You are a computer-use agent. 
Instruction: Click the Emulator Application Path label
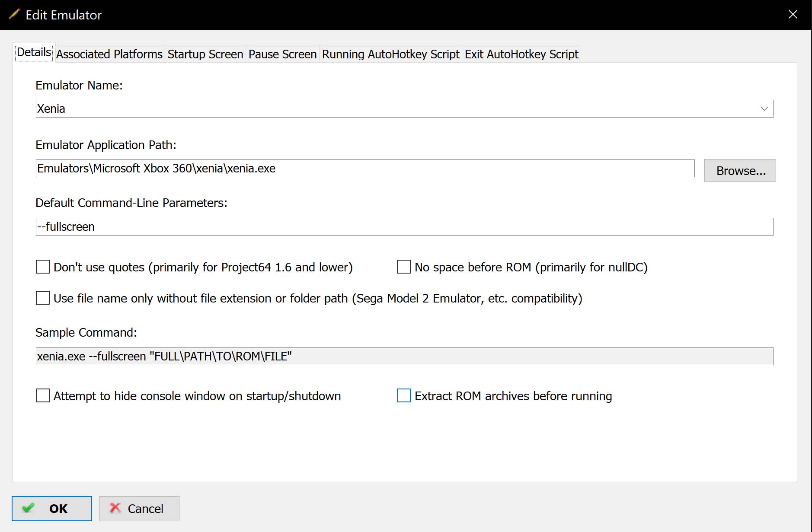coord(106,145)
